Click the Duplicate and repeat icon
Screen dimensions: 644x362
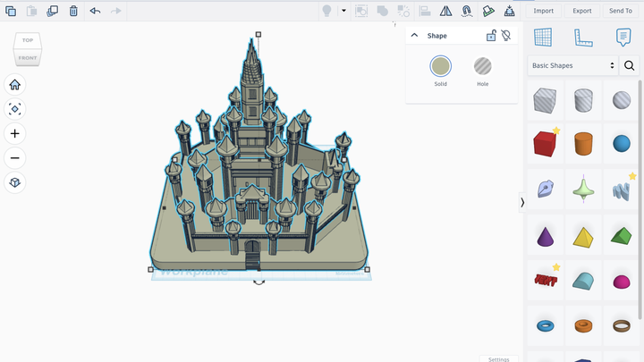click(x=52, y=11)
